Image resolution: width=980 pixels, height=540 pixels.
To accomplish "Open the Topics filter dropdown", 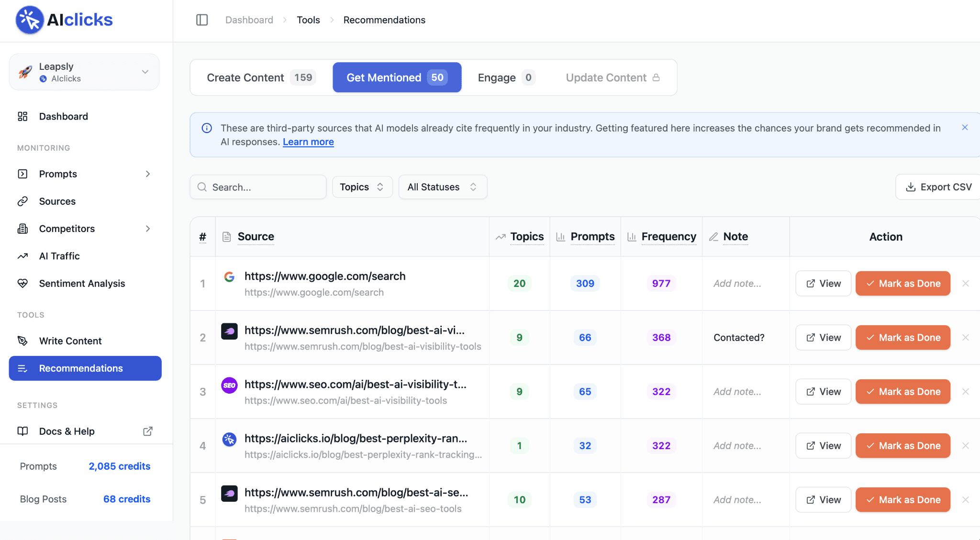I will coord(362,187).
